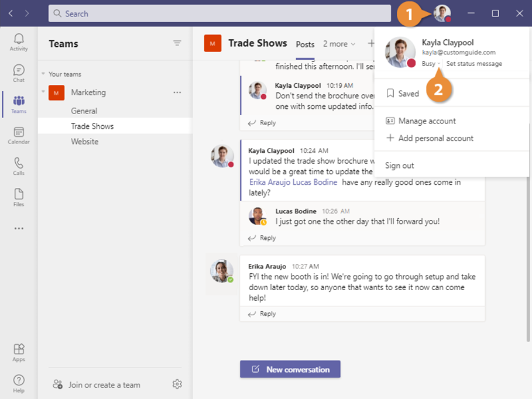Open the Calls section
This screenshot has height=399, width=532.
[x=19, y=166]
